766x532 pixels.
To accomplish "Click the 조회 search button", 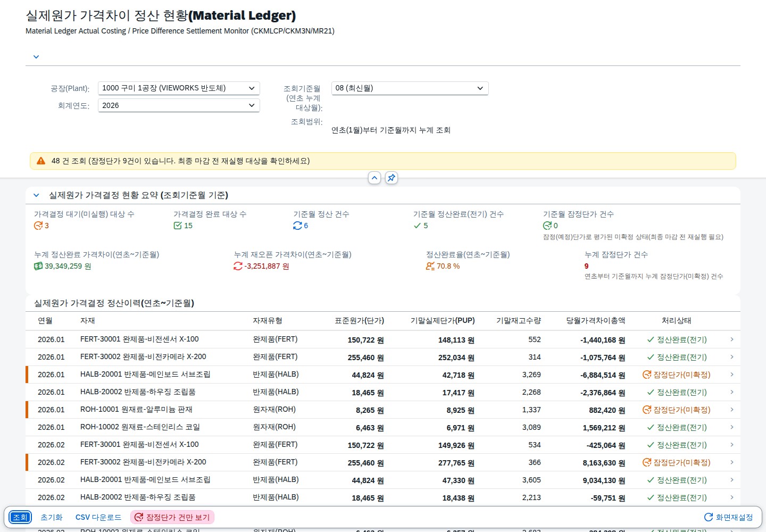I will point(20,517).
